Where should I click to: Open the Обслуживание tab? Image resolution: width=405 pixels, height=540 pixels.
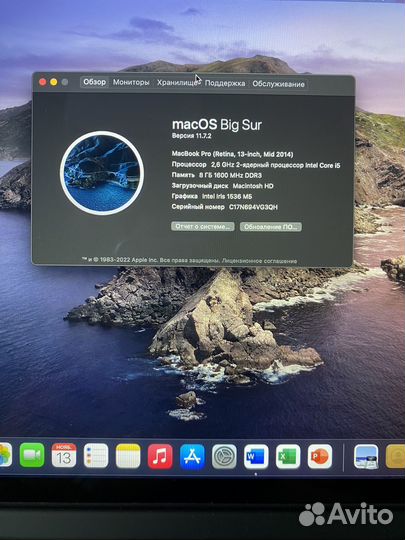[x=278, y=84]
